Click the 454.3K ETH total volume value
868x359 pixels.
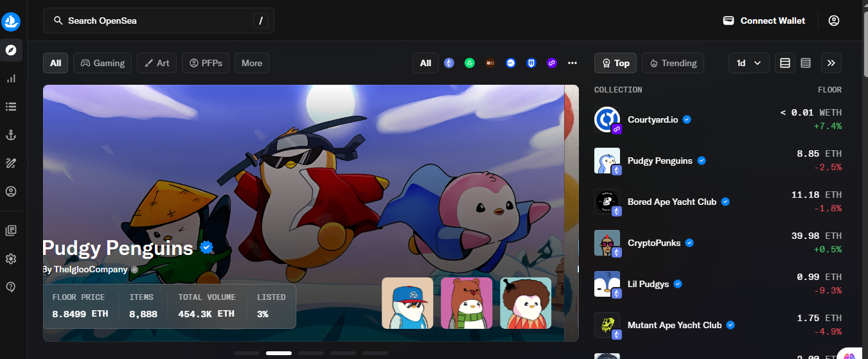click(x=208, y=314)
